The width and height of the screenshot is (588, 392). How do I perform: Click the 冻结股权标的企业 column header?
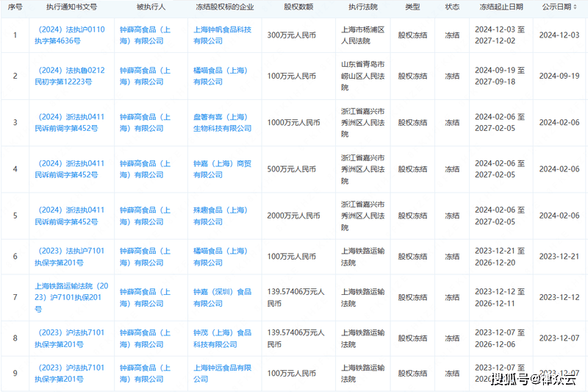[x=225, y=7]
